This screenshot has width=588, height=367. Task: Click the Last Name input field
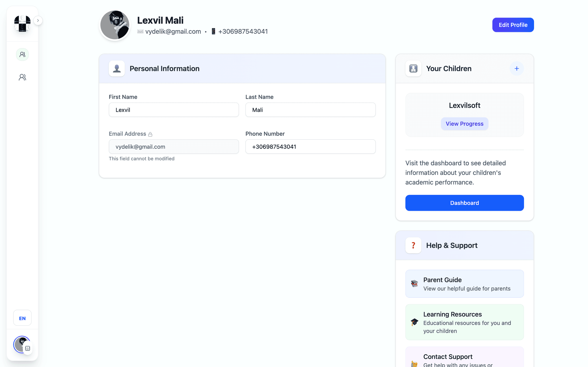(310, 110)
